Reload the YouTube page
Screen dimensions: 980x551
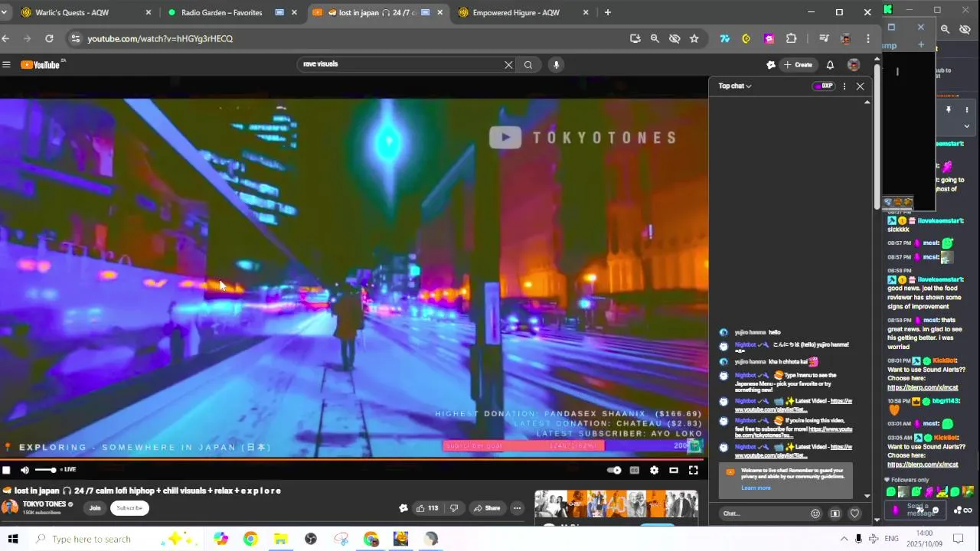click(x=49, y=38)
